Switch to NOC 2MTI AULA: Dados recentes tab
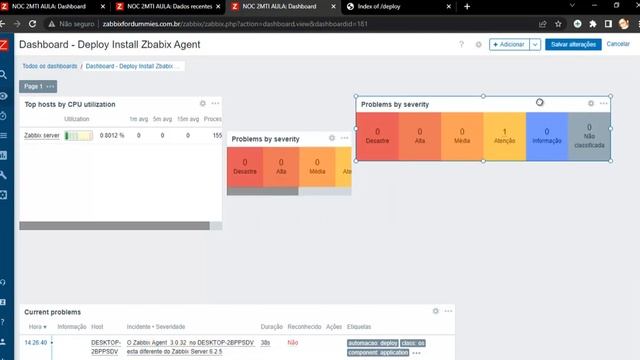The height and width of the screenshot is (360, 640). [170, 7]
